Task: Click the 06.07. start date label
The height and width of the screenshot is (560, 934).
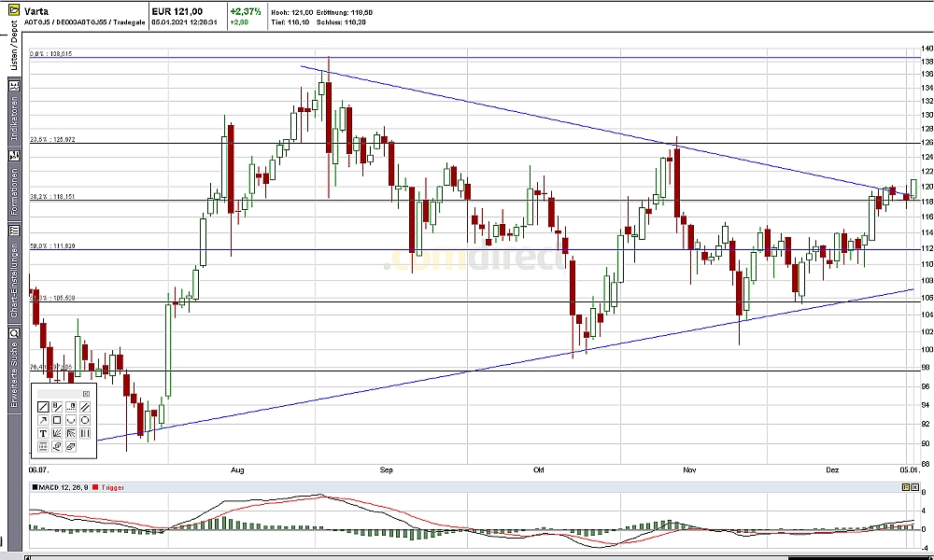Action: pyautogui.click(x=38, y=470)
